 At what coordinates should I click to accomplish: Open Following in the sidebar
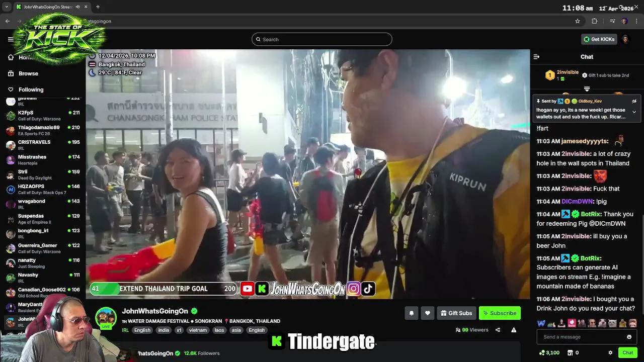[x=31, y=89]
